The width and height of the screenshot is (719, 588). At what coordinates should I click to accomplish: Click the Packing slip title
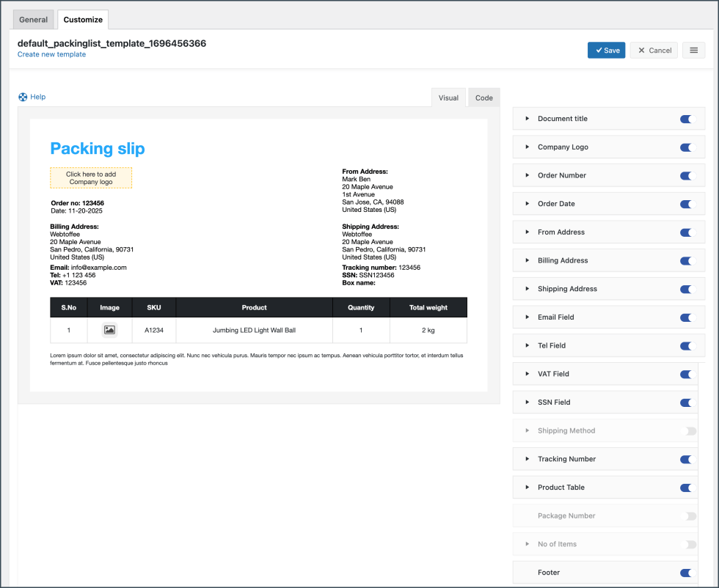click(x=97, y=149)
